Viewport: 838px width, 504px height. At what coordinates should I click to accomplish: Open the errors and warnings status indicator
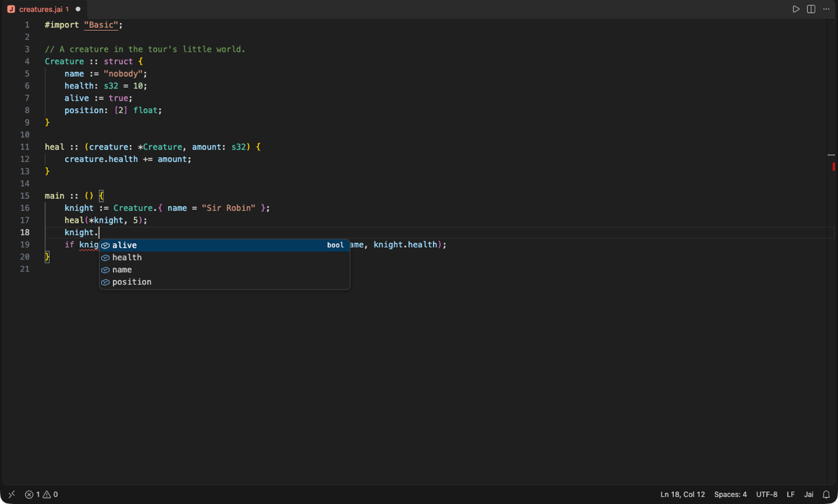(41, 494)
